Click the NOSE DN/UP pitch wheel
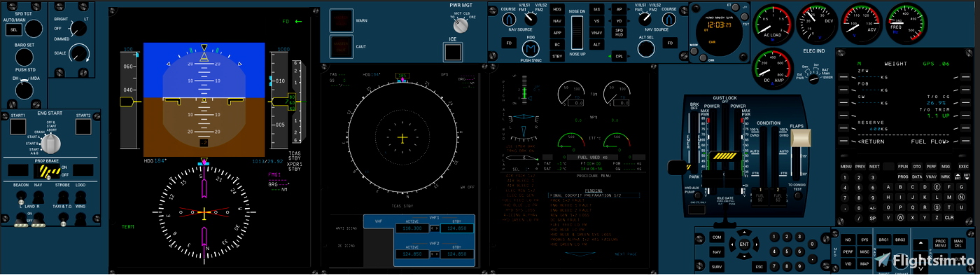This screenshot has height=276, width=980. (577, 32)
